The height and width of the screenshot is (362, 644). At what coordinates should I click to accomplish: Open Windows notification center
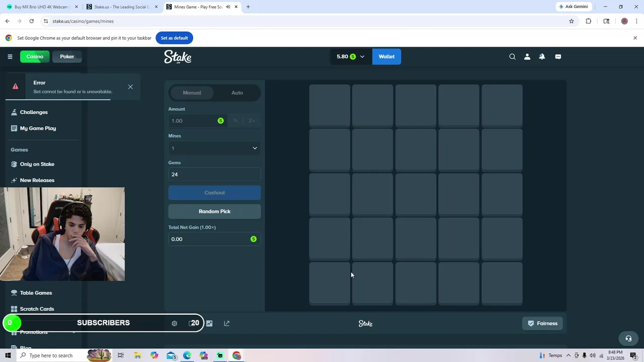pyautogui.click(x=633, y=355)
